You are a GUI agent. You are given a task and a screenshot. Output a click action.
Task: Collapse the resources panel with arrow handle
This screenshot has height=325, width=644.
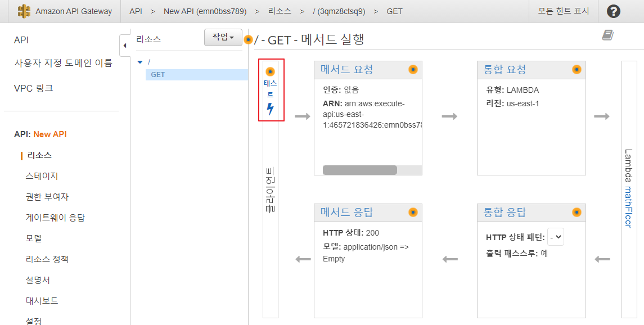[x=125, y=46]
